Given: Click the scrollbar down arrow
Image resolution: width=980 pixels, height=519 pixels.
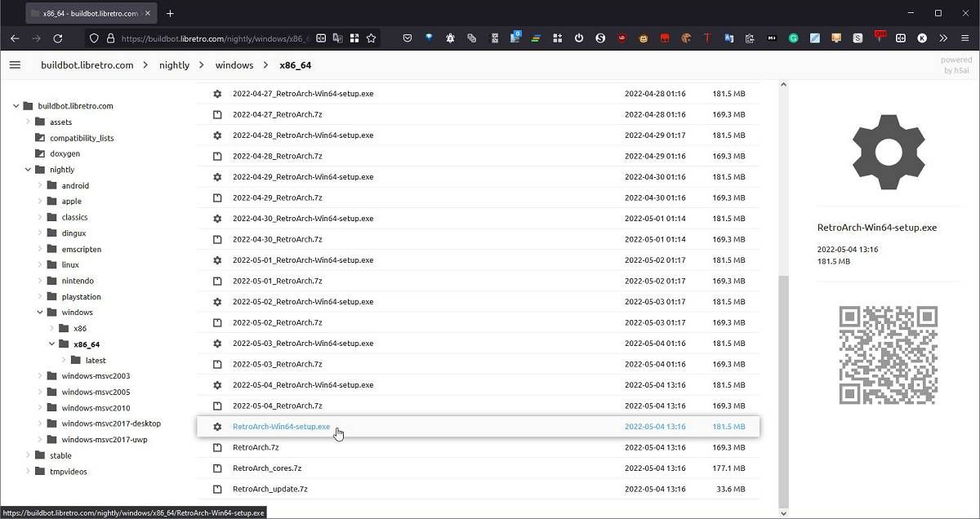Looking at the screenshot, I should coord(783,512).
